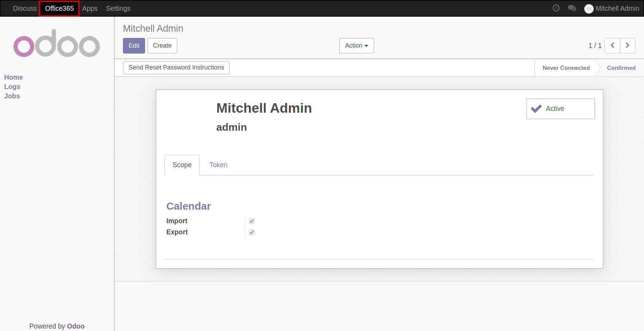The width and height of the screenshot is (644, 331).
Task: Toggle the Calendar Export checkbox
Action: click(x=252, y=232)
